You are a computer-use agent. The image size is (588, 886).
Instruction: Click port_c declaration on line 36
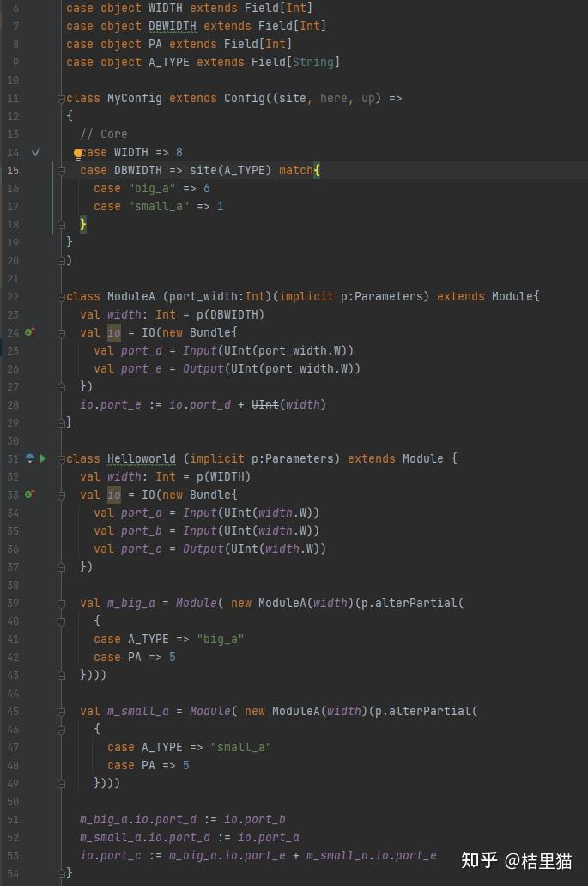coord(142,549)
